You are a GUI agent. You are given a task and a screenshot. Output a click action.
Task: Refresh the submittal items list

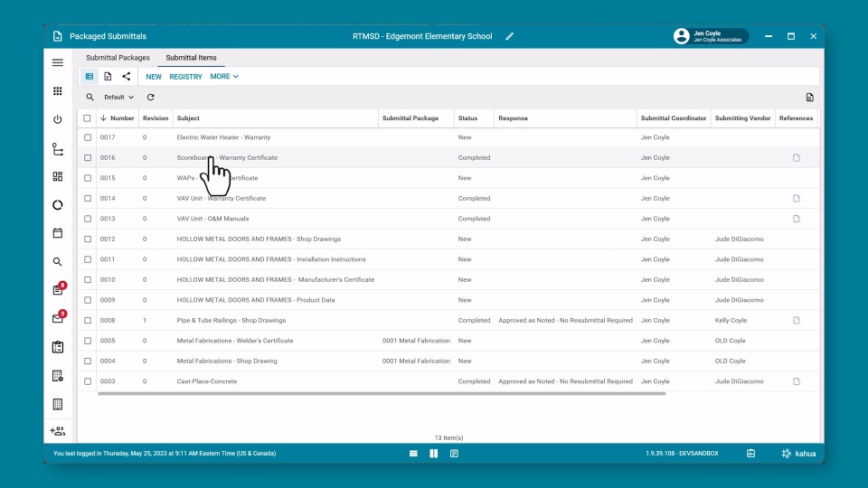click(151, 97)
